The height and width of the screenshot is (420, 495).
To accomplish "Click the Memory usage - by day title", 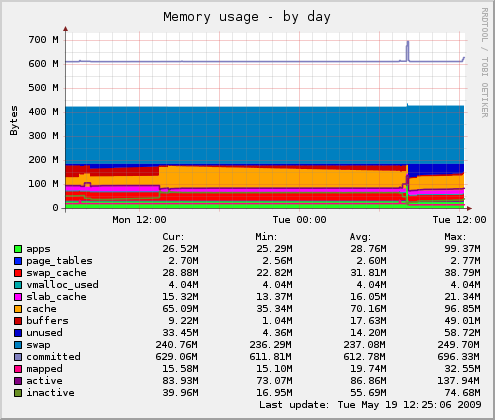I will (x=247, y=17).
